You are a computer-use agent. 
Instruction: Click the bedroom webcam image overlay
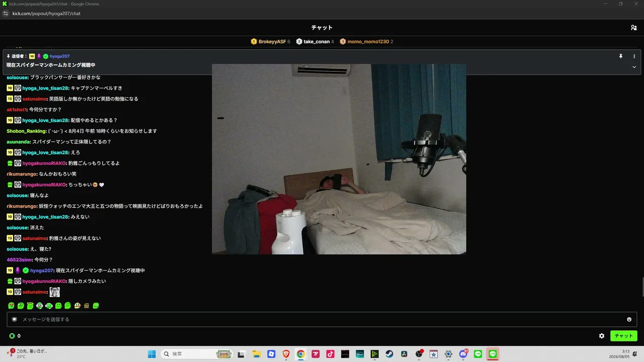[x=339, y=159]
